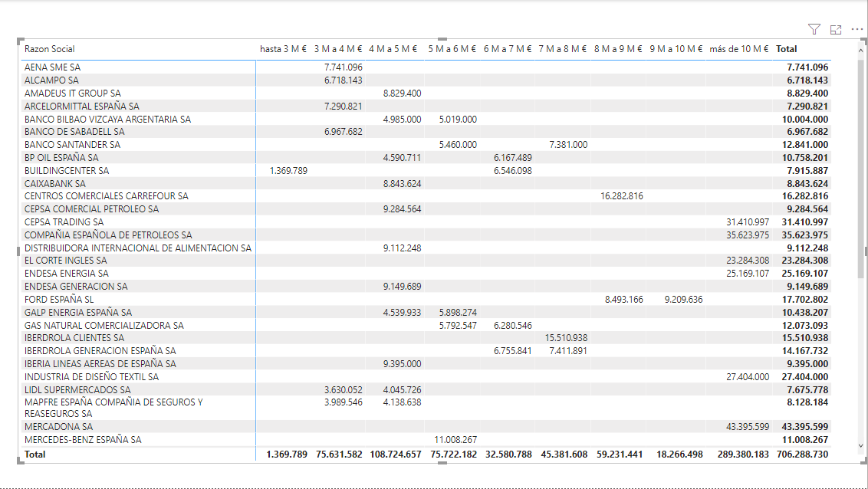Screen dimensions: 868x489
Task: Click the 'hasta 3 M €' column header
Action: 283,49
